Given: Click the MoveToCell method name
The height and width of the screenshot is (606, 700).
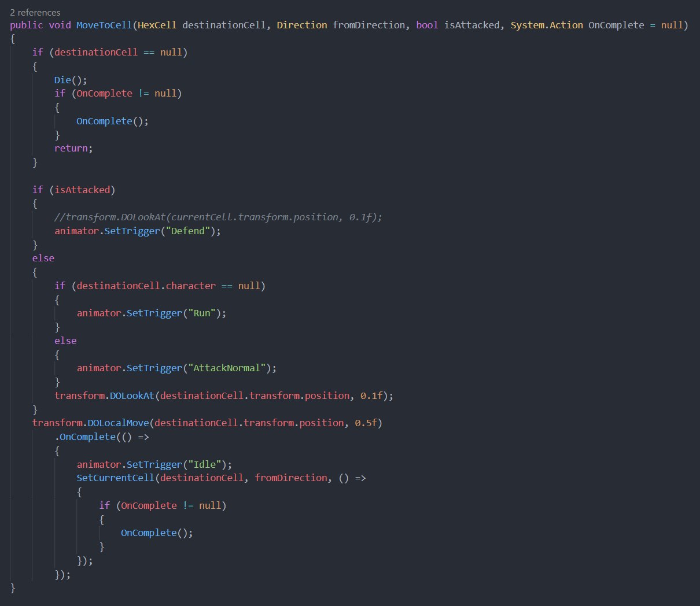Looking at the screenshot, I should [x=104, y=25].
